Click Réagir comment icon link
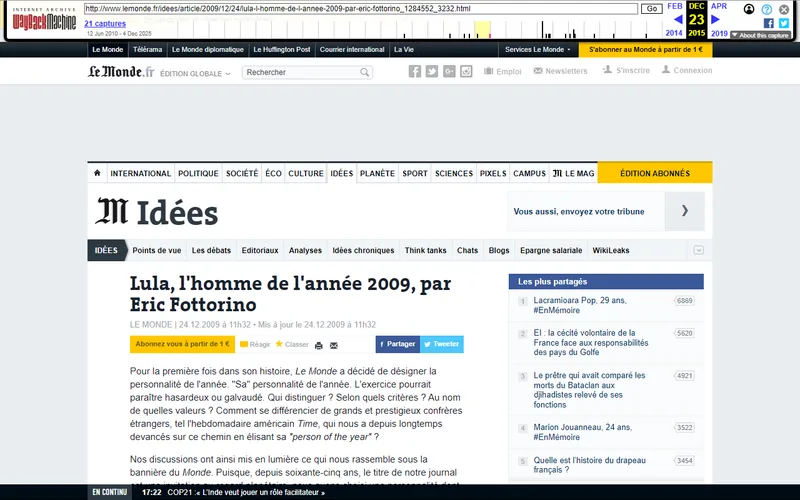Screen dimensions: 800x500 [255, 344]
